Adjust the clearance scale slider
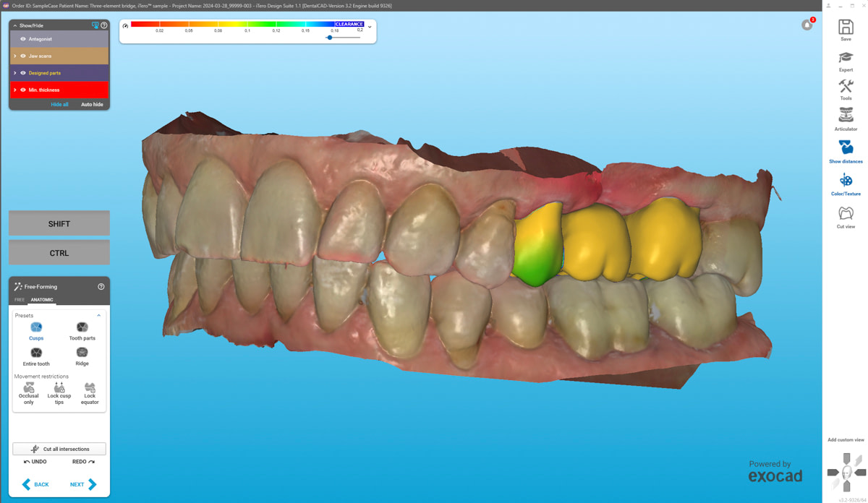 click(x=330, y=38)
